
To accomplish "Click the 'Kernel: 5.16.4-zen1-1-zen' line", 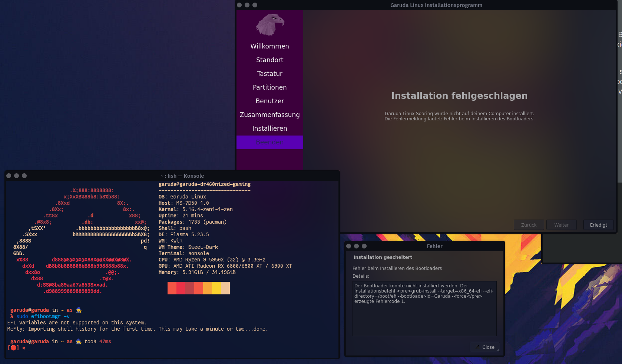I will pos(196,209).
